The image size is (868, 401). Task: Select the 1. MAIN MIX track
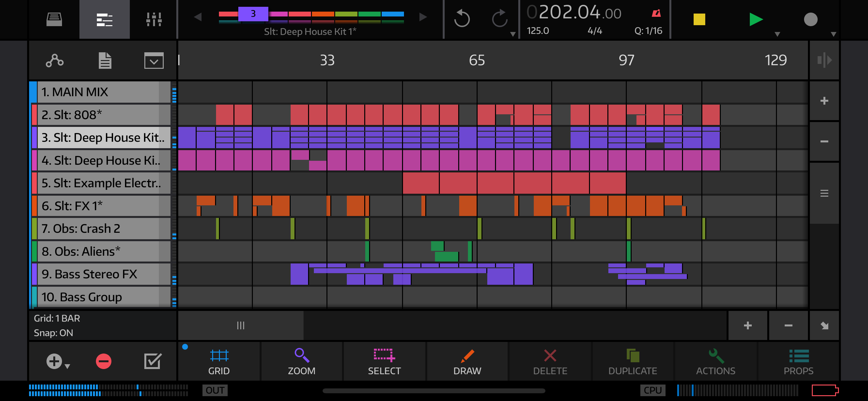104,92
